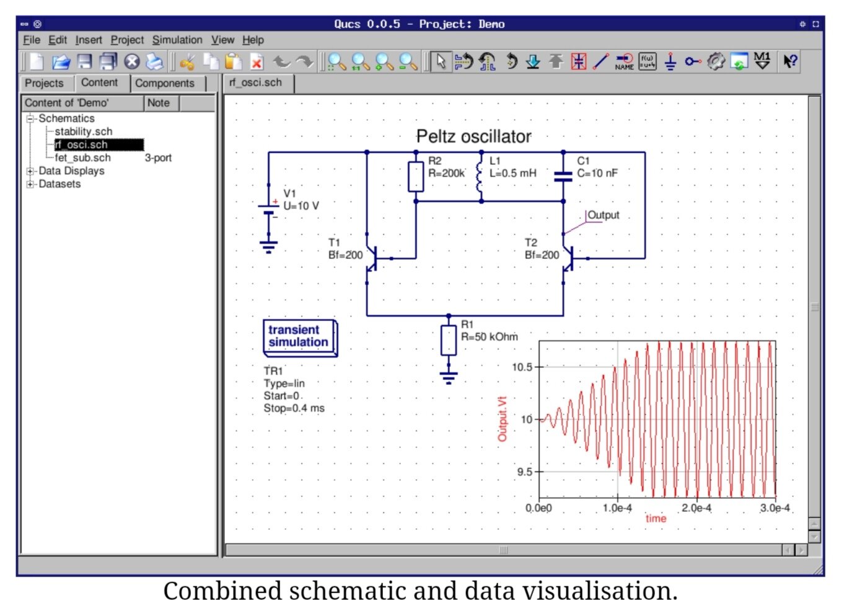
Task: Open the Edit menu
Action: pos(58,40)
